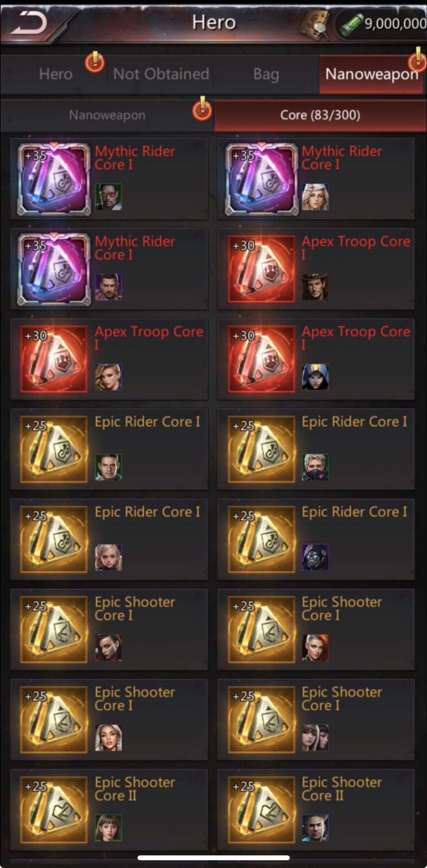The height and width of the screenshot is (868, 427).
Task: Switch to the Hero tab
Action: tap(56, 74)
